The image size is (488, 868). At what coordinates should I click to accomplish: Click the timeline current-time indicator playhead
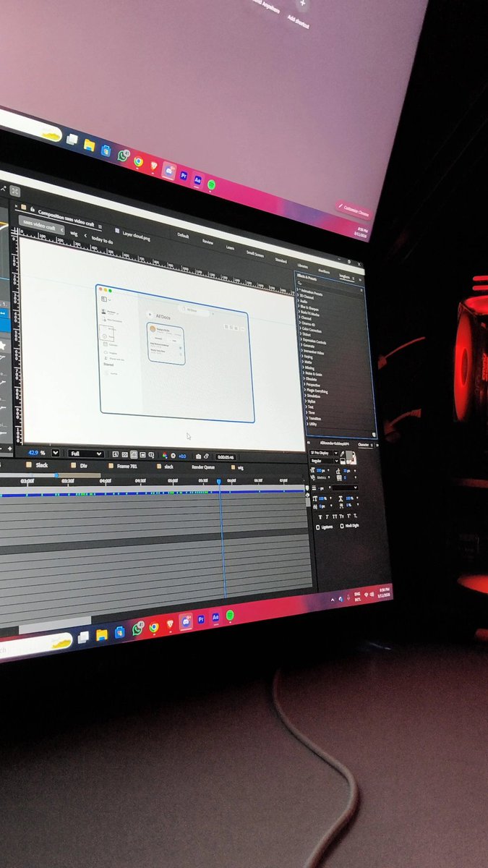[x=219, y=480]
